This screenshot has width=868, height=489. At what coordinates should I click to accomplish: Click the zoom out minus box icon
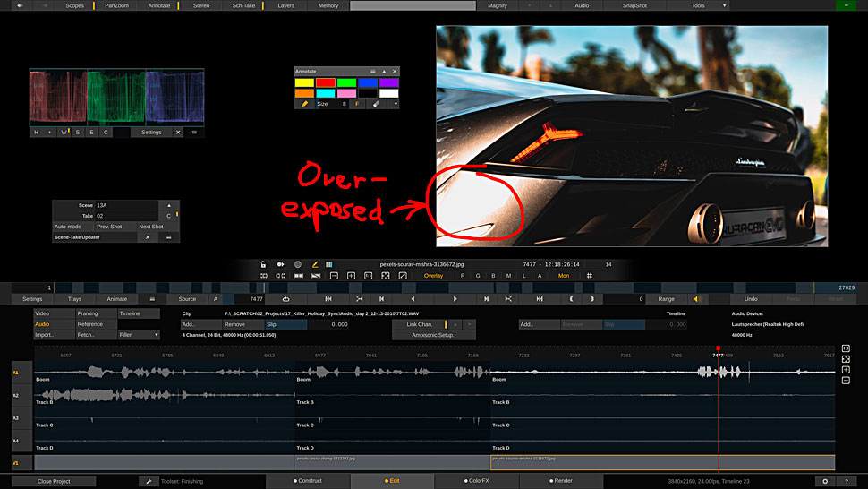tap(334, 275)
